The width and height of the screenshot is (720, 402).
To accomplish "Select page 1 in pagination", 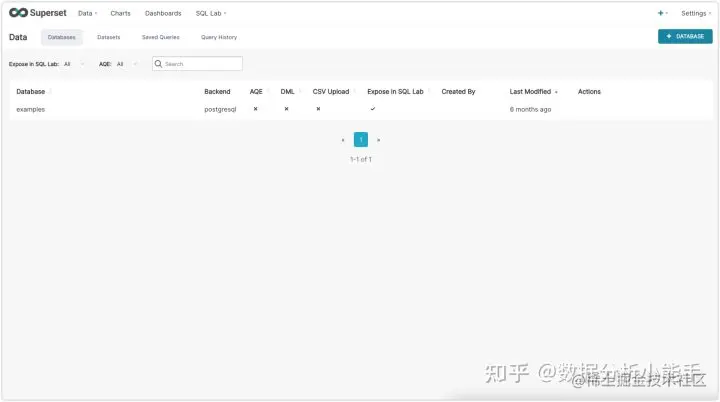I will click(x=360, y=139).
